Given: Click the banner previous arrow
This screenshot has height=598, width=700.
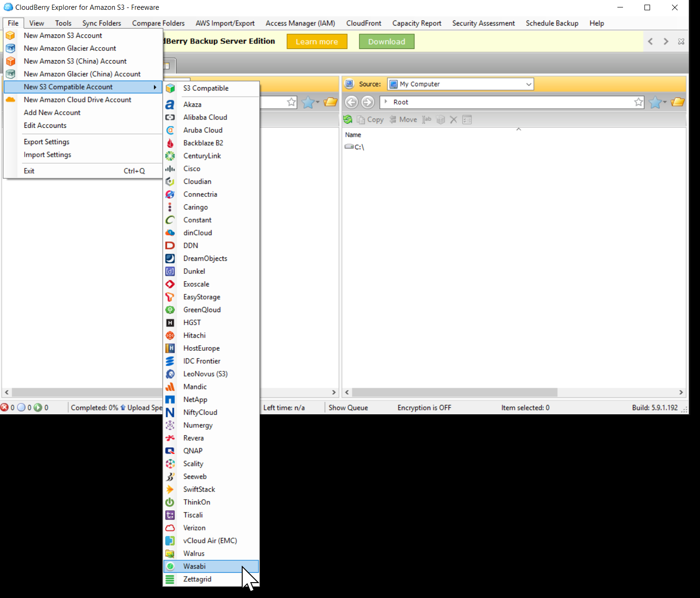Looking at the screenshot, I should pyautogui.click(x=651, y=42).
